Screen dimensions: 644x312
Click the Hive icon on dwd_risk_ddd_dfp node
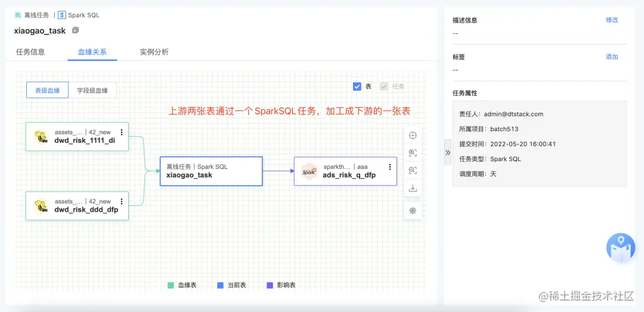point(41,206)
